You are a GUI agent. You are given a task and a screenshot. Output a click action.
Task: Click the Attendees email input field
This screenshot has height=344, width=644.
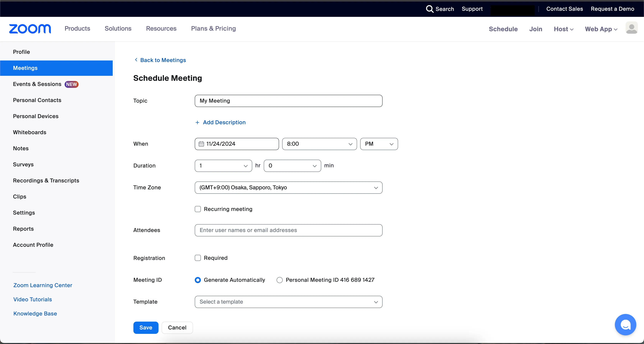(x=288, y=230)
